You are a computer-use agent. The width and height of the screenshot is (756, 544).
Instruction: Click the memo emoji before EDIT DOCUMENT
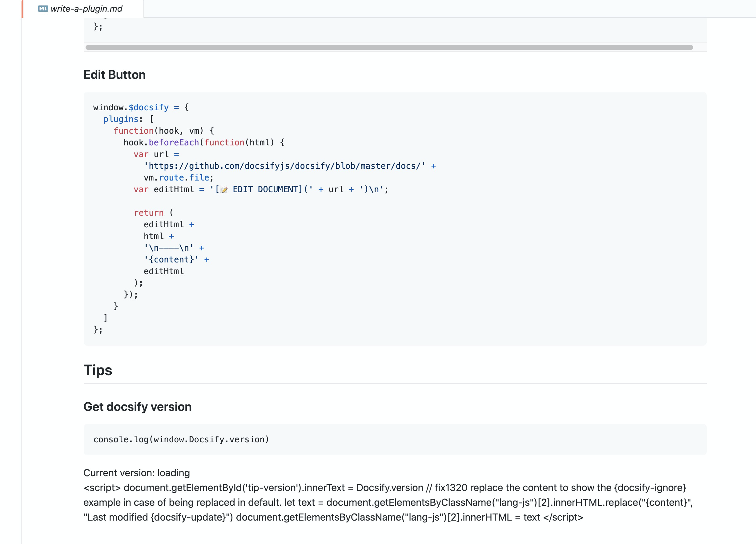click(224, 189)
